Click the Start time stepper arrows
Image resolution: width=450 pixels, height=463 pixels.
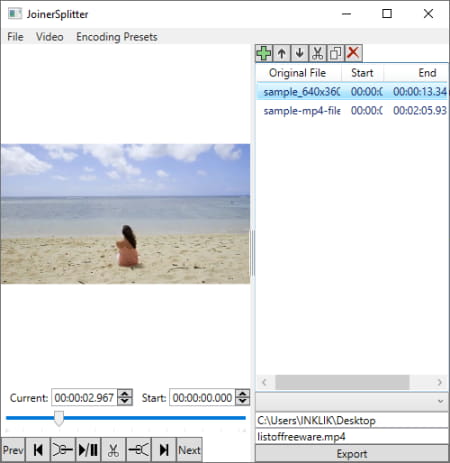point(243,397)
